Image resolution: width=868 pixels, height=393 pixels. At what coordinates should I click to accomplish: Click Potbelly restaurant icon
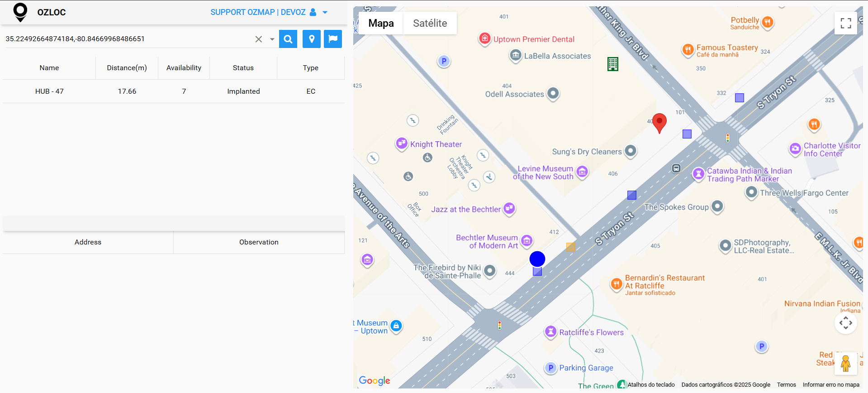tap(768, 22)
